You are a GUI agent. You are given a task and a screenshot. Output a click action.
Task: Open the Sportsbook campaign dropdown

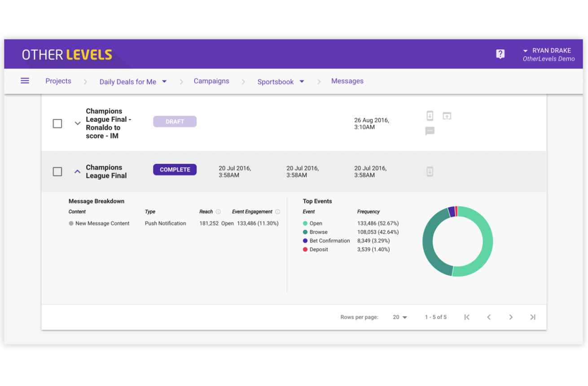281,82
